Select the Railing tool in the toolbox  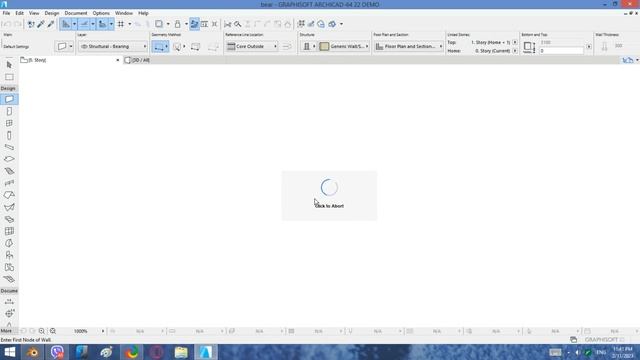tap(9, 183)
